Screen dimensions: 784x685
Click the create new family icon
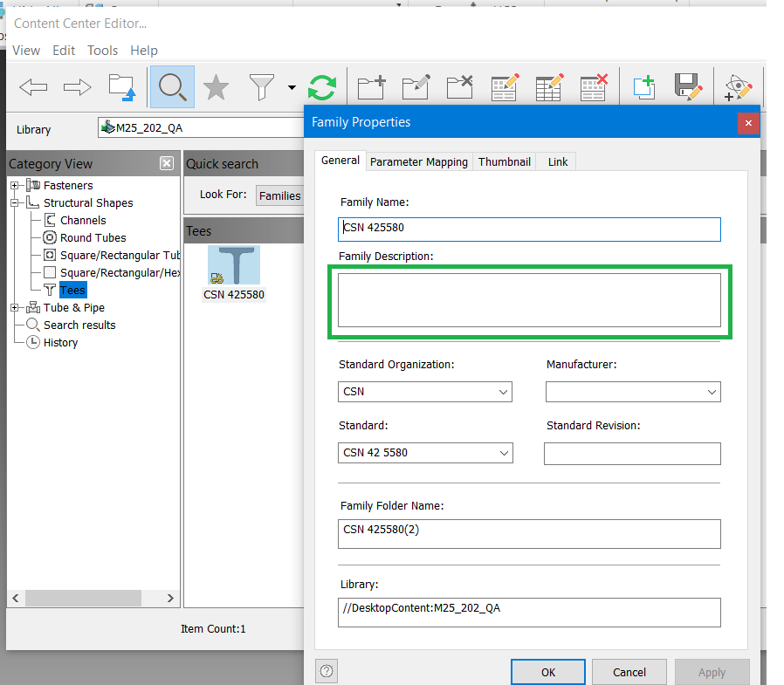pyautogui.click(x=370, y=86)
